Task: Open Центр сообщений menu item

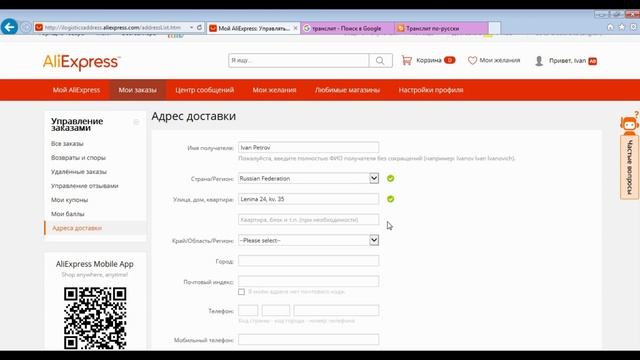Action: (204, 90)
